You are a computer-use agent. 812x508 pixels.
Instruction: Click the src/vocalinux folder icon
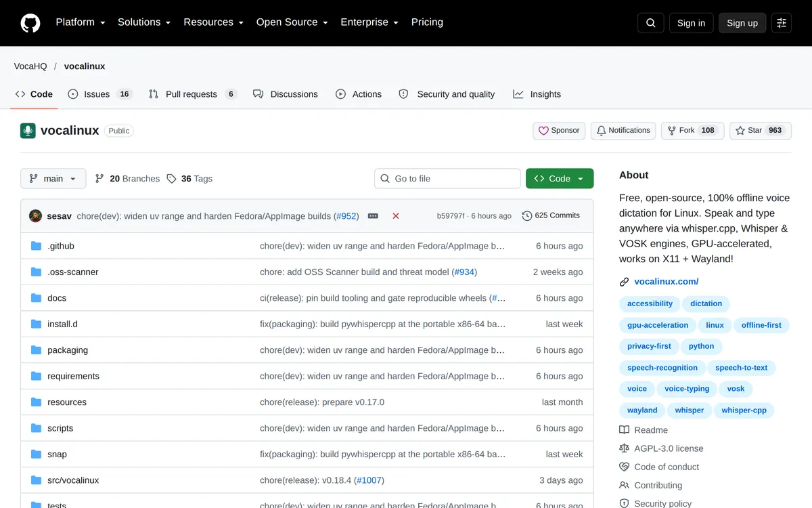[36, 480]
